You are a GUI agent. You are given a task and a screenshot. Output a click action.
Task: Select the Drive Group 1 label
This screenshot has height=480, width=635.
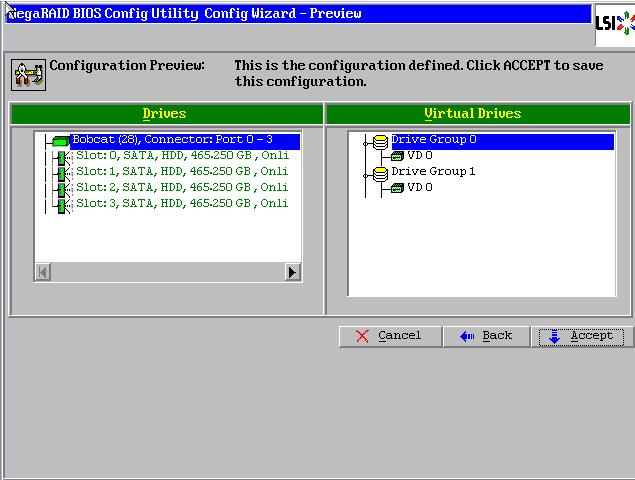[x=433, y=171]
